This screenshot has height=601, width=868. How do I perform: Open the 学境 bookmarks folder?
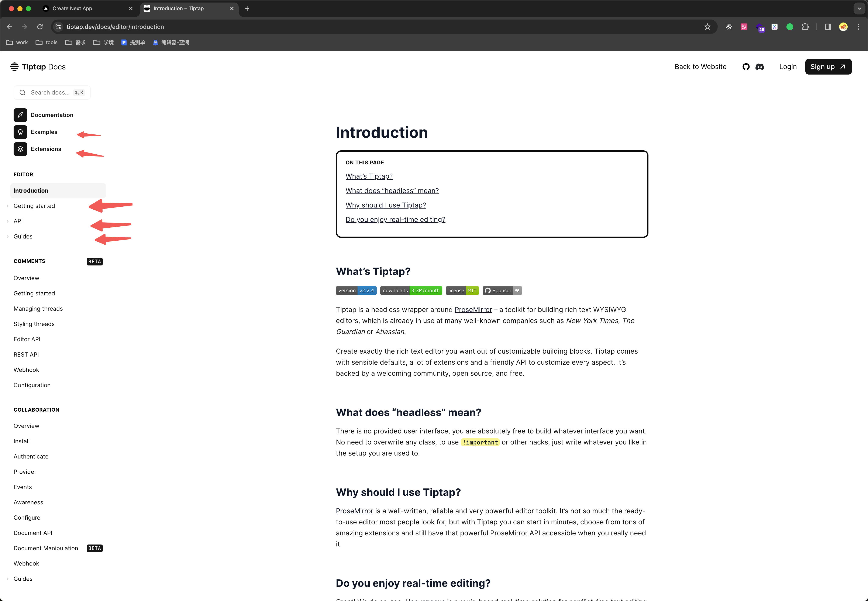[x=104, y=42]
